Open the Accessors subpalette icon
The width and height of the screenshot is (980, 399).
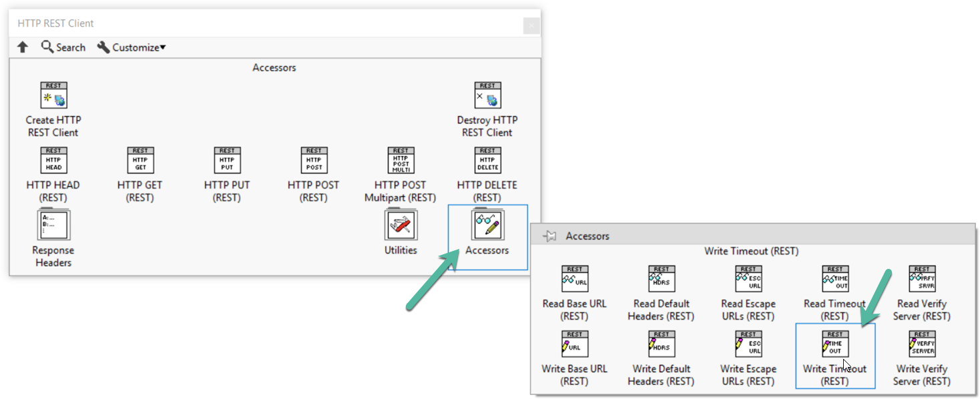[487, 225]
